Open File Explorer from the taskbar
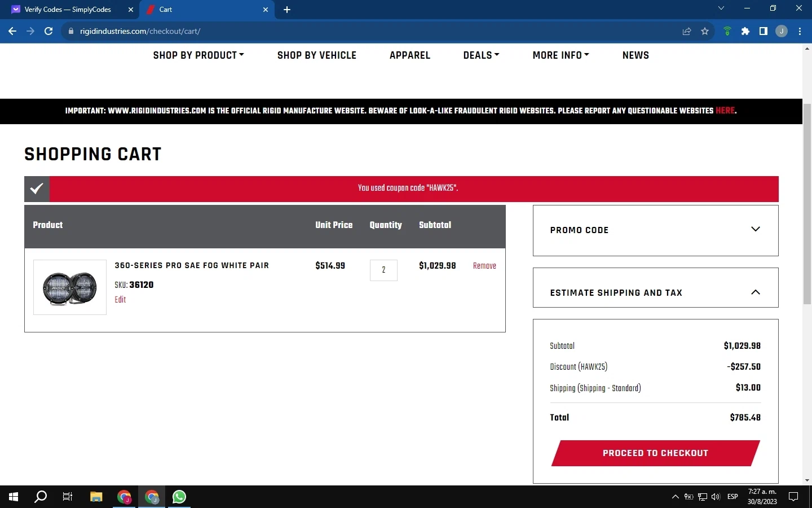812x508 pixels. 96,497
